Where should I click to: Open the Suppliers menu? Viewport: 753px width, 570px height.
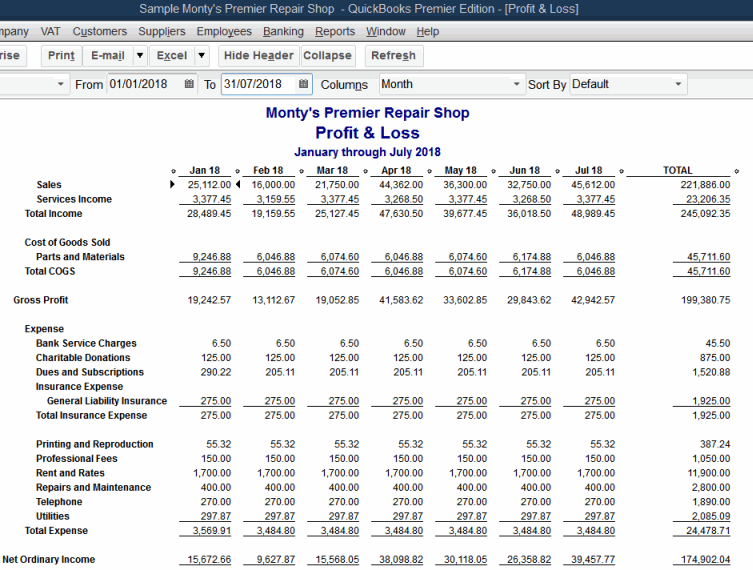tap(162, 32)
